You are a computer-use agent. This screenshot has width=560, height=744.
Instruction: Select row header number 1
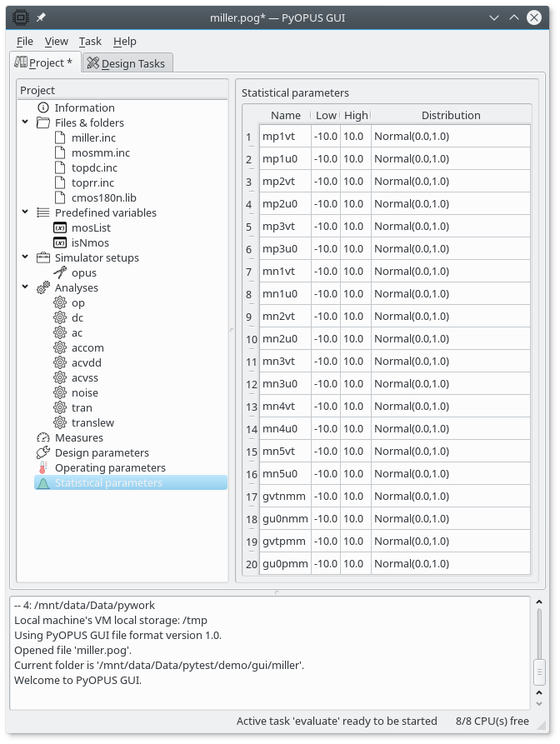tap(251, 137)
